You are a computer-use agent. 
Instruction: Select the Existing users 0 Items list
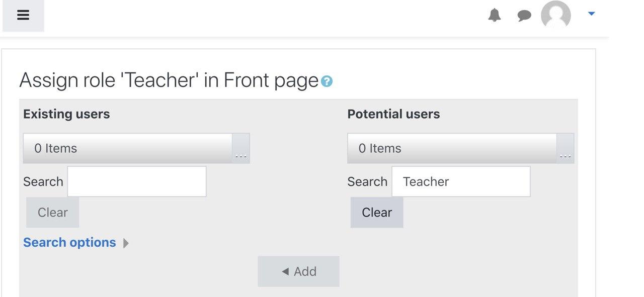pyautogui.click(x=128, y=148)
